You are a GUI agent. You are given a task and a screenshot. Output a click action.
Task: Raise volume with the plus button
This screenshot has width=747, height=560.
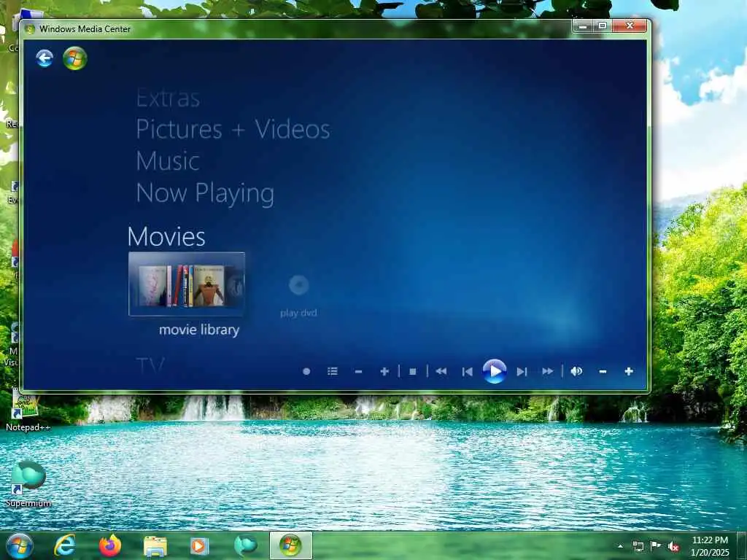tap(629, 371)
